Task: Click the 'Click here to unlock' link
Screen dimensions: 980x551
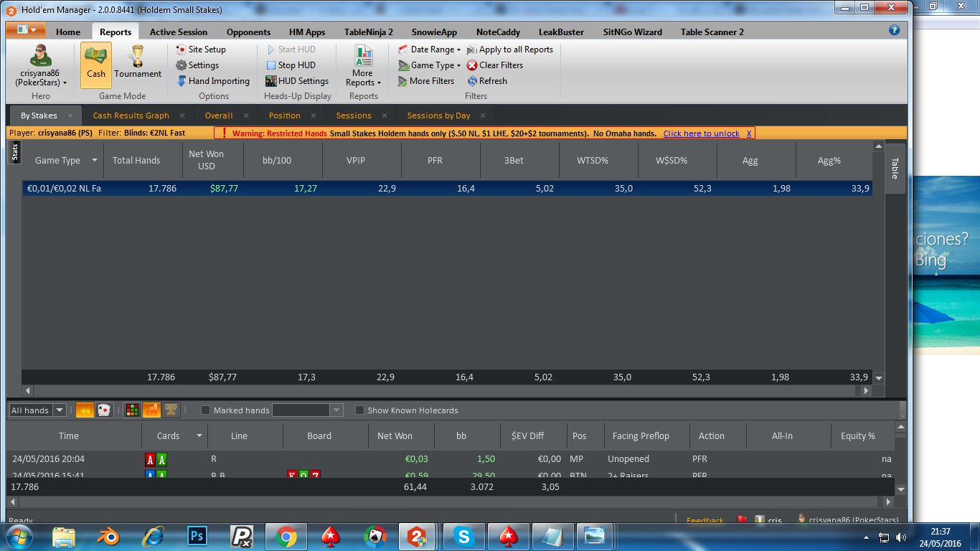Action: click(x=701, y=133)
